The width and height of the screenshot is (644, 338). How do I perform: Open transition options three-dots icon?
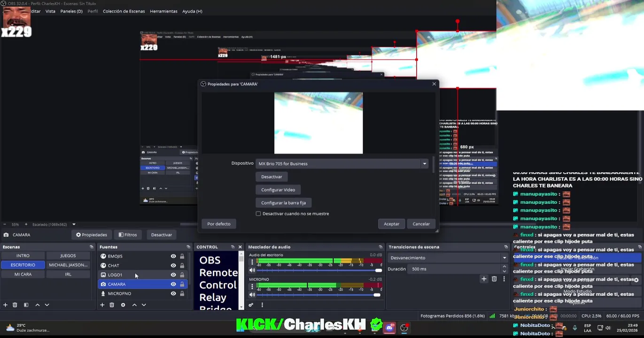pos(504,279)
